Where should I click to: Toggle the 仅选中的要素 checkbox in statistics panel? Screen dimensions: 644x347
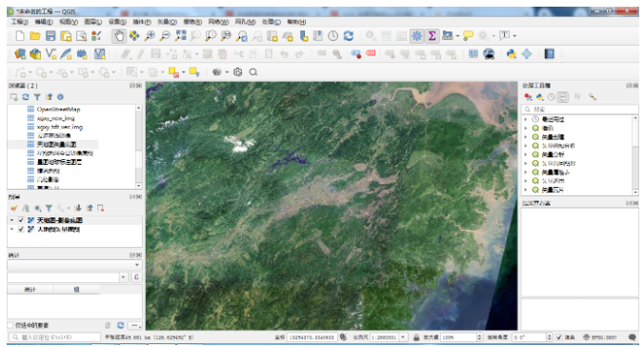point(10,325)
